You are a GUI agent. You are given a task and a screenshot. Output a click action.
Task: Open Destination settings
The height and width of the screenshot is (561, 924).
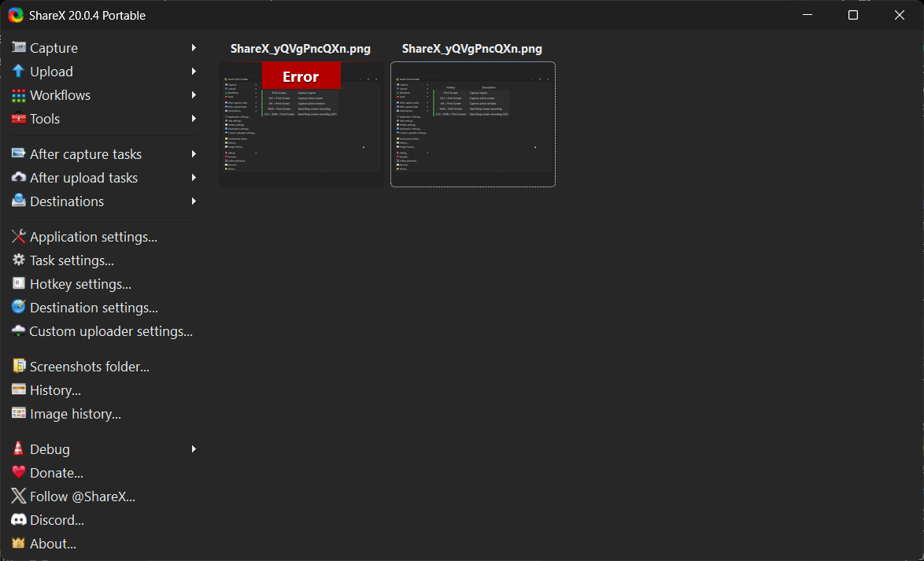(105, 307)
